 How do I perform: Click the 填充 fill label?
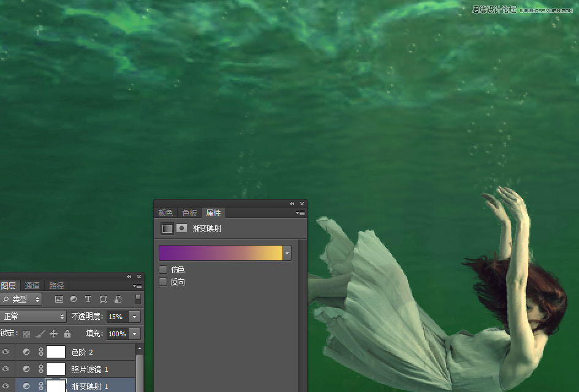click(x=94, y=333)
